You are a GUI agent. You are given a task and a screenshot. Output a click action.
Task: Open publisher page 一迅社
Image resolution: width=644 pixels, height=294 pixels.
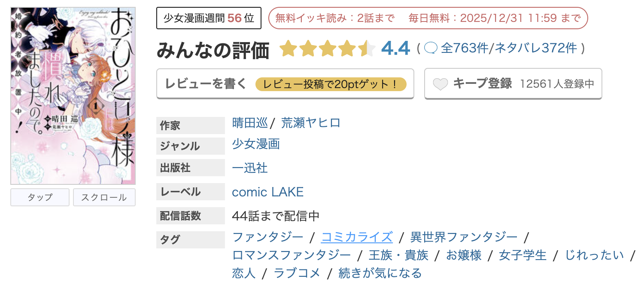pos(249,168)
